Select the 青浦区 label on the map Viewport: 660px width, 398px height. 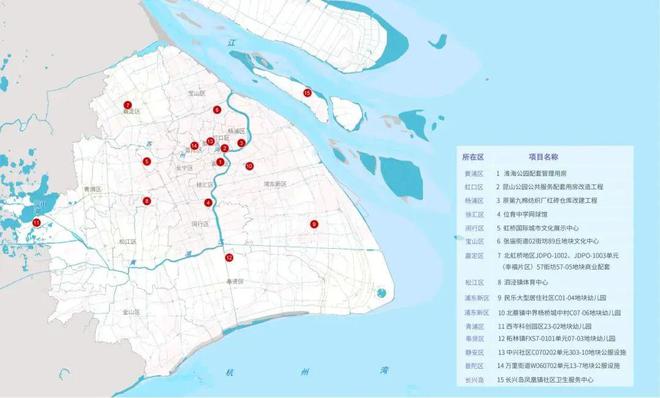click(92, 189)
